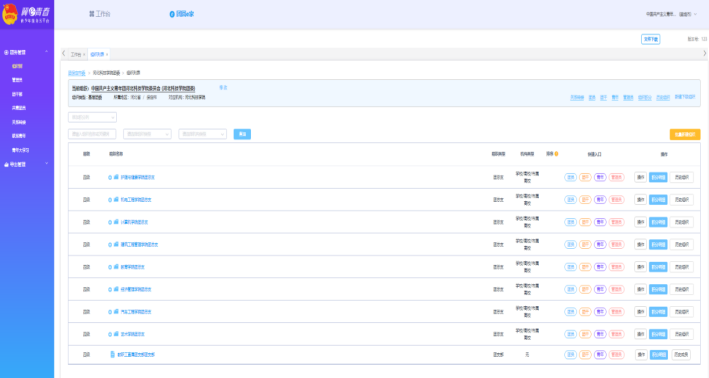
Task: Select the last item under first sidebar group
Action: tap(20, 150)
